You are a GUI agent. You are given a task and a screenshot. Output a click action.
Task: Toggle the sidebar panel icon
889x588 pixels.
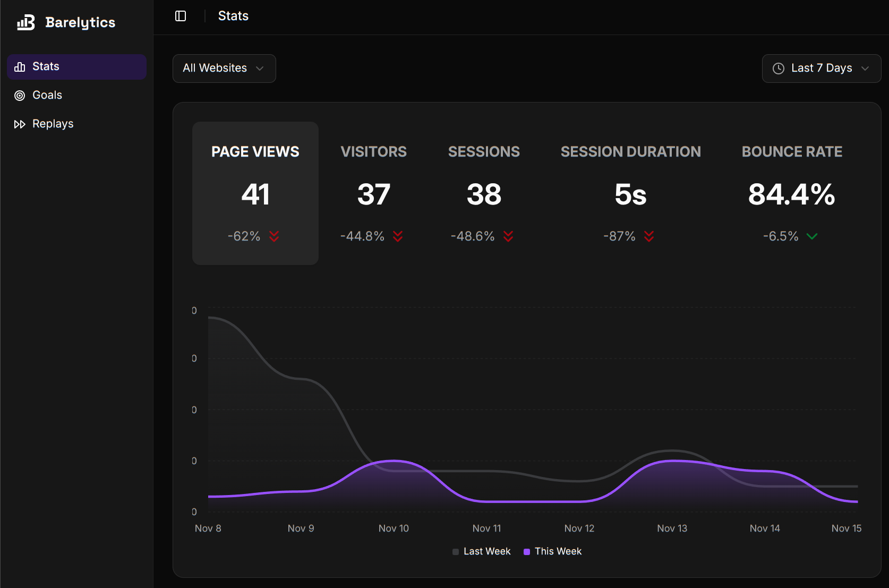point(181,16)
